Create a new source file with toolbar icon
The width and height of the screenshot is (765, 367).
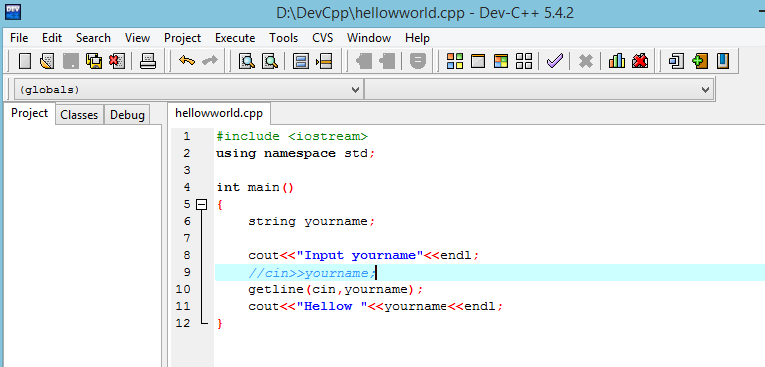24,61
